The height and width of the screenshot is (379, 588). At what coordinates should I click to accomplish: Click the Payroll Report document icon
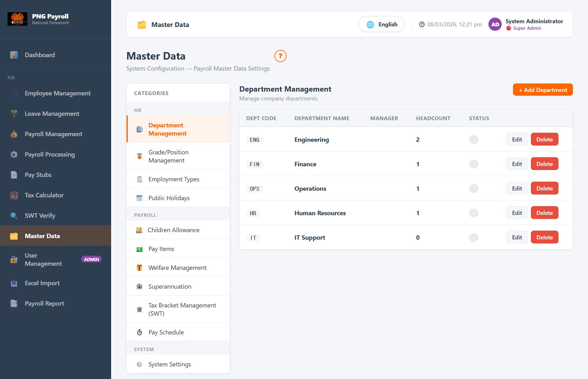14,303
